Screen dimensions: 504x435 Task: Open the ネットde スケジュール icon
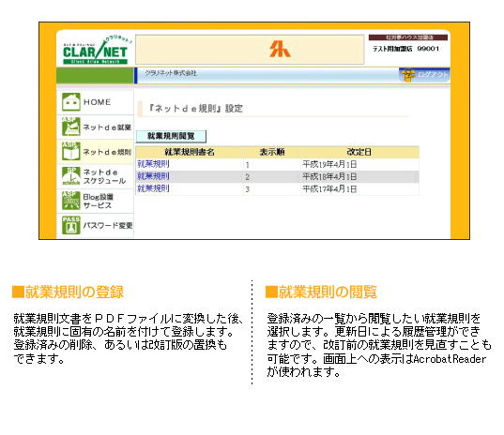point(70,176)
